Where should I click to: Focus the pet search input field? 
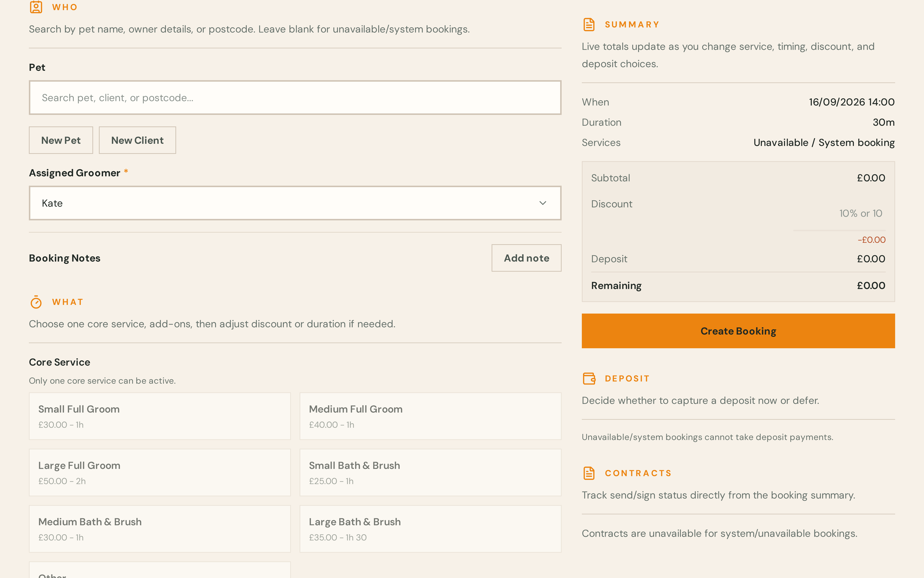[x=295, y=98]
